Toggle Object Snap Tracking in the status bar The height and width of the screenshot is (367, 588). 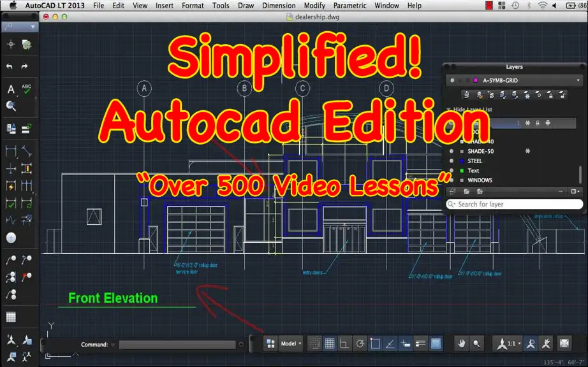tap(390, 343)
